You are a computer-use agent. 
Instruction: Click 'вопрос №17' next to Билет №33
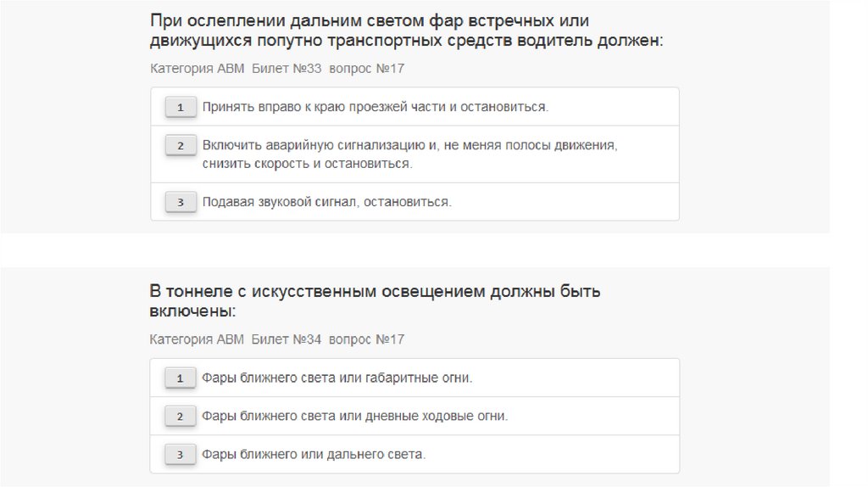coord(367,69)
